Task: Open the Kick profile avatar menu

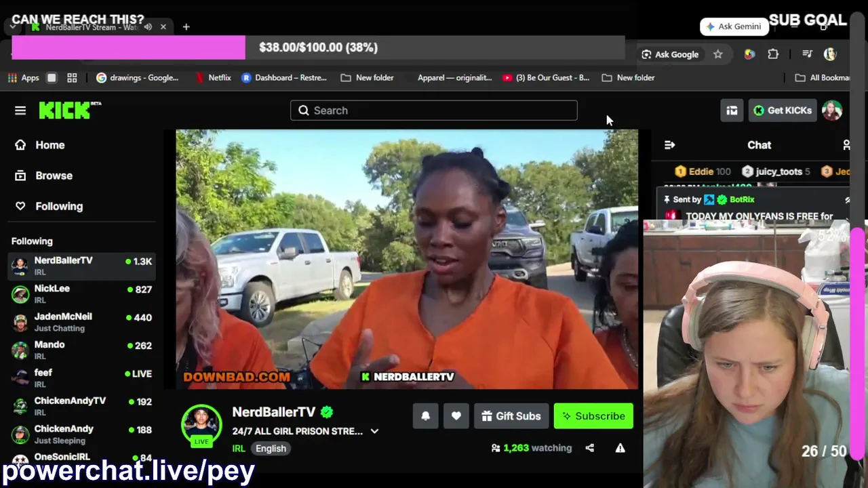Action: [832, 110]
